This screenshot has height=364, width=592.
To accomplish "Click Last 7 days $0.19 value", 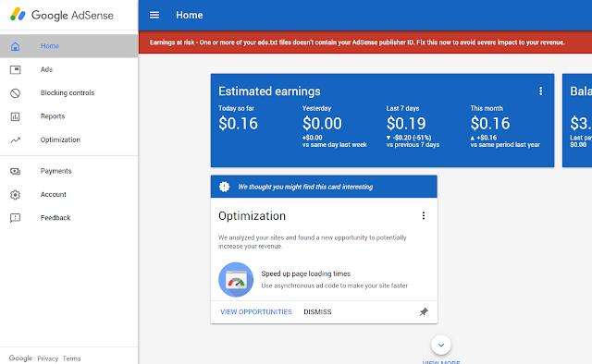I will pos(406,124).
